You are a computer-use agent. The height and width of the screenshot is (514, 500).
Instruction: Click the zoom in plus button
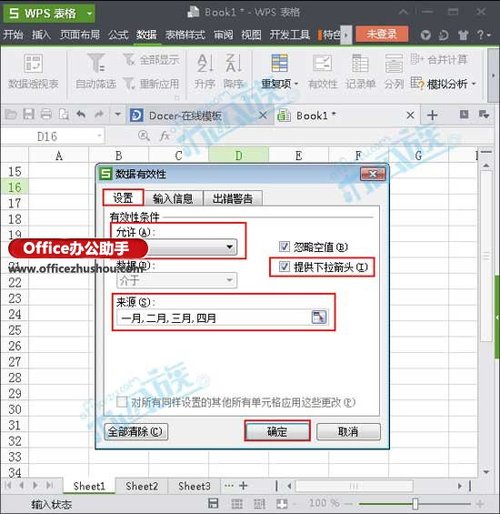pos(480,504)
